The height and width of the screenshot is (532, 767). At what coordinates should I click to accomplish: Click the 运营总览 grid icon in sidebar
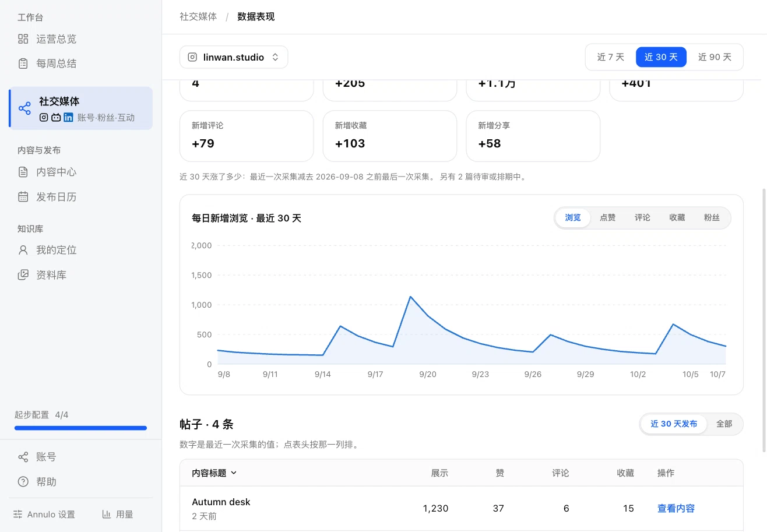(23, 39)
